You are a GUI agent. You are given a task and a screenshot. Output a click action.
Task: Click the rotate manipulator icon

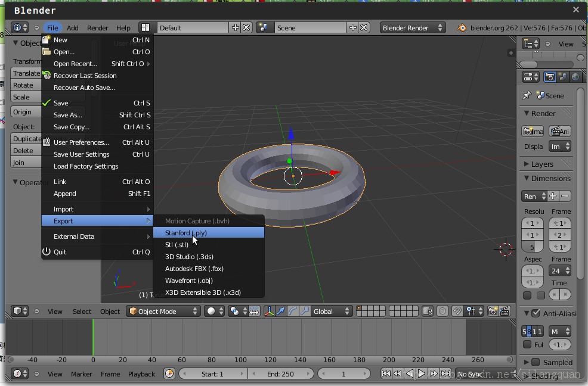point(292,311)
